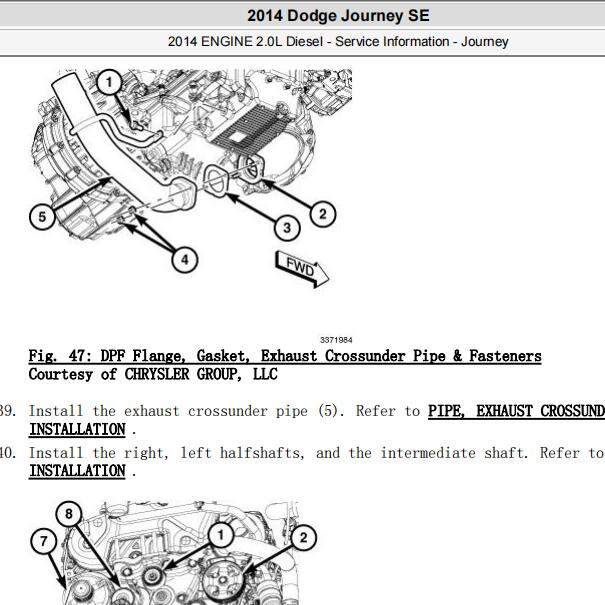This screenshot has width=605, height=605.
Task: Open INSTALLATION link in step 39
Action: tap(77, 429)
